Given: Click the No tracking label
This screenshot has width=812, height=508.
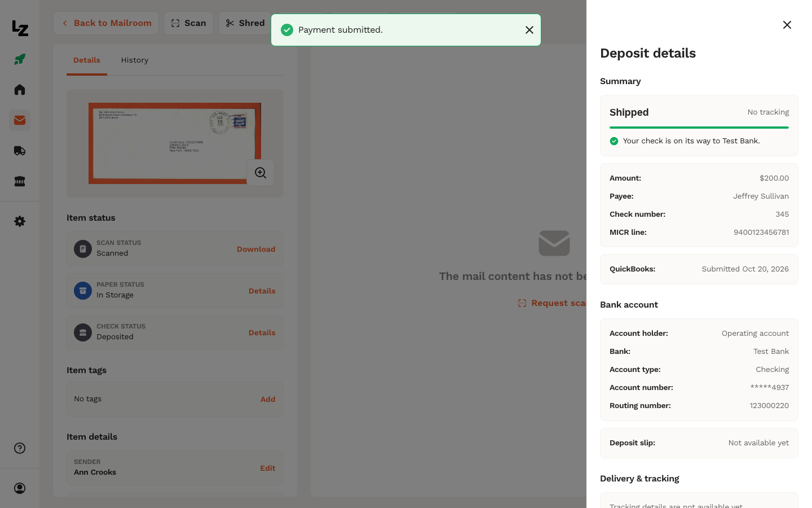Looking at the screenshot, I should 768,112.
